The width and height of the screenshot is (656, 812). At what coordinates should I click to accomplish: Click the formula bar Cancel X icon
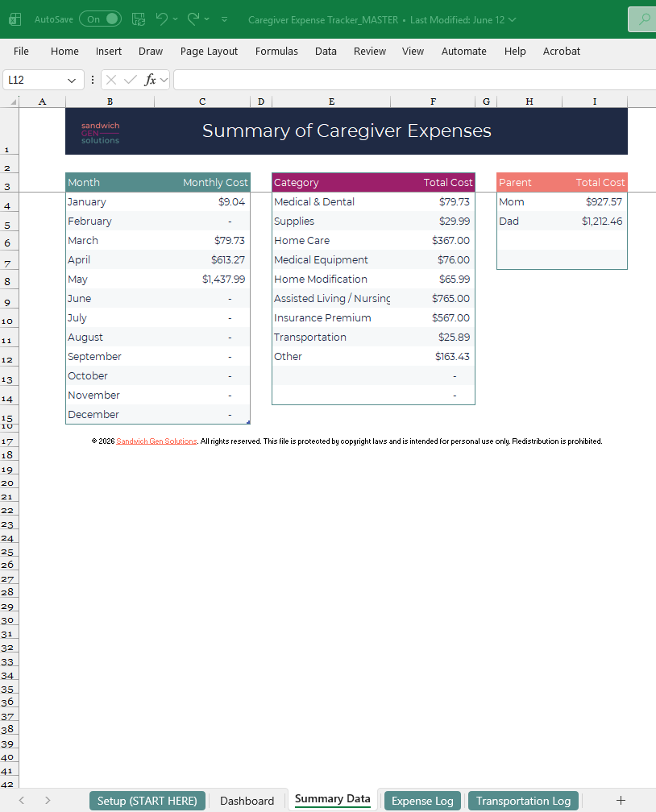pyautogui.click(x=111, y=80)
